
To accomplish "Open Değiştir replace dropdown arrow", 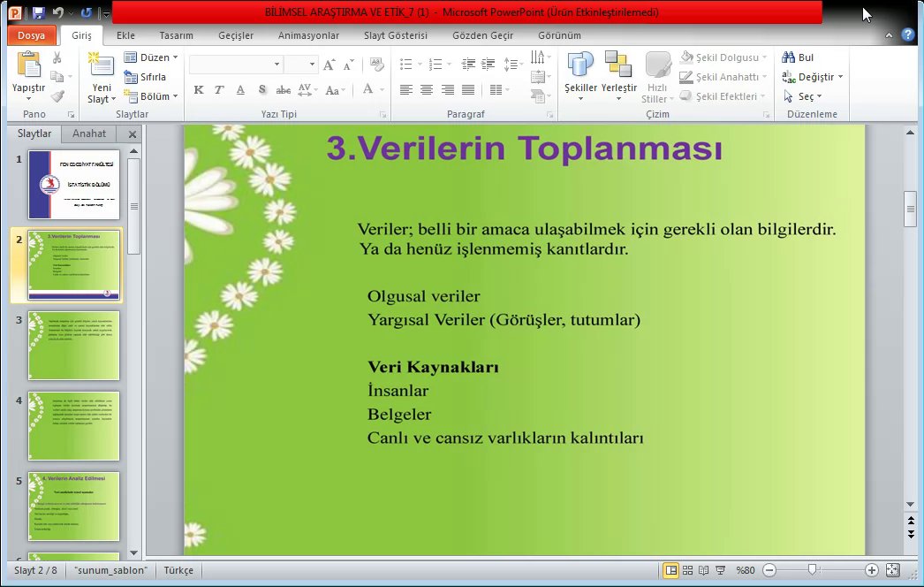I will pyautogui.click(x=840, y=77).
